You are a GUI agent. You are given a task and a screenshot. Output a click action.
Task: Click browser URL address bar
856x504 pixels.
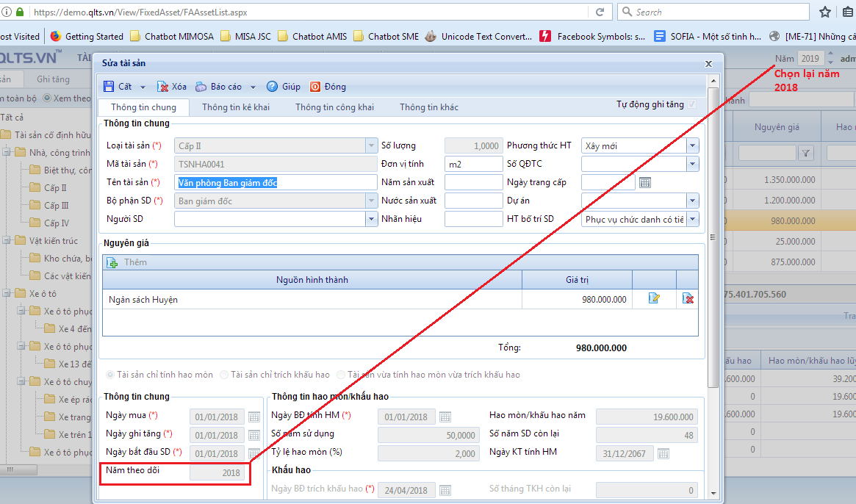[309, 12]
